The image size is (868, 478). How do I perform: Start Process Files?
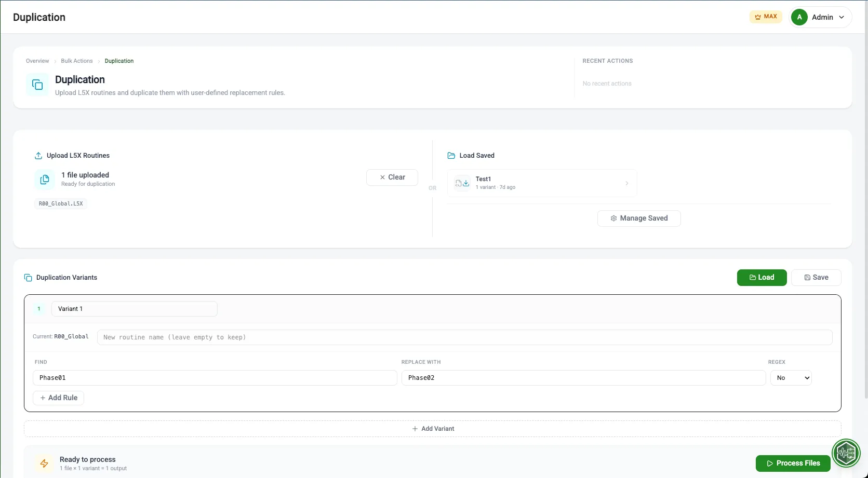point(793,463)
